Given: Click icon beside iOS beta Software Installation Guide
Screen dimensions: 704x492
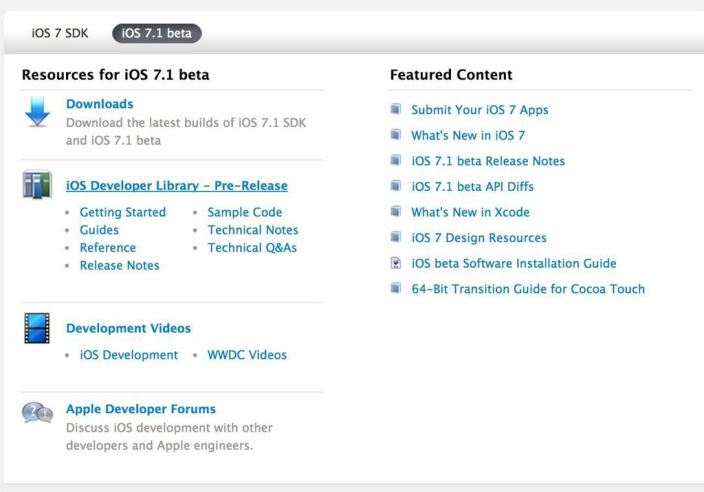Looking at the screenshot, I should [x=397, y=264].
